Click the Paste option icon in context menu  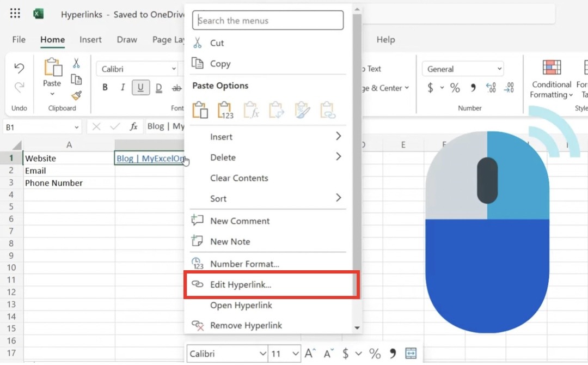(200, 110)
